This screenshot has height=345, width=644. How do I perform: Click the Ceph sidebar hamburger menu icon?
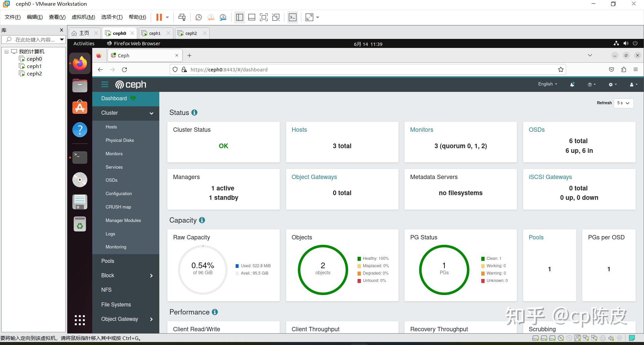(105, 84)
